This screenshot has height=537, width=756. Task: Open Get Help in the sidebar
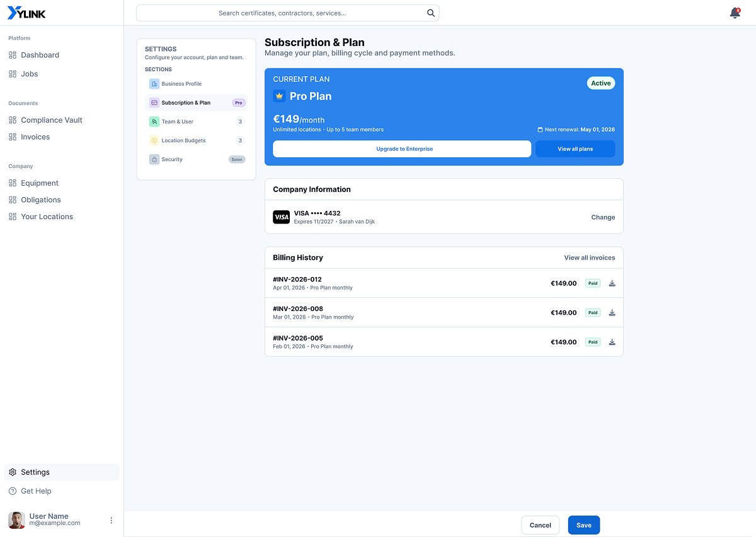tap(62, 491)
